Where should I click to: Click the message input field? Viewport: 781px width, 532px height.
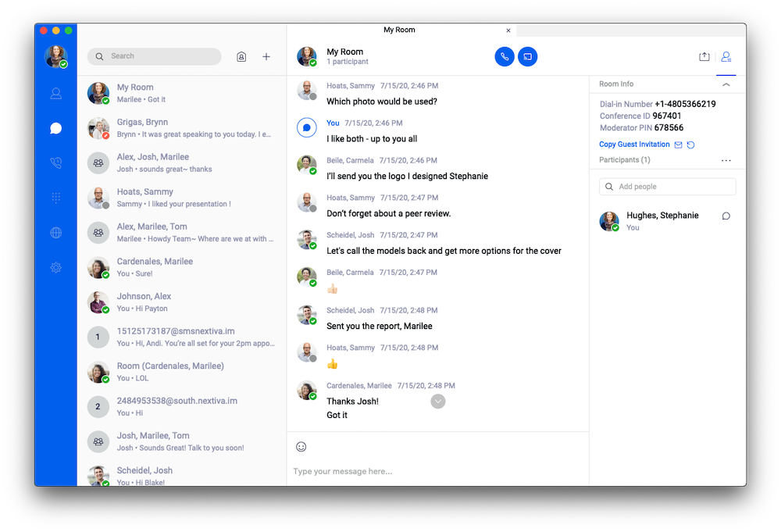[438, 471]
